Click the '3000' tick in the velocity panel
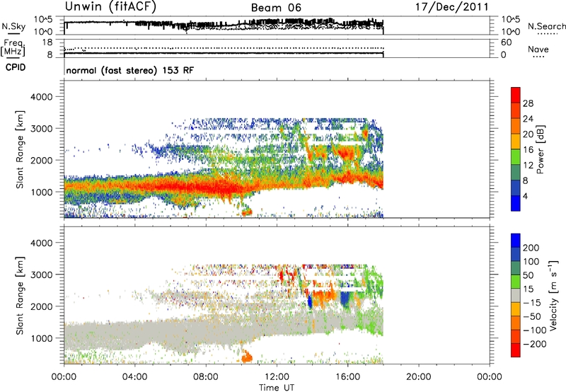Viewport: 566px width, 392px height. point(41,275)
